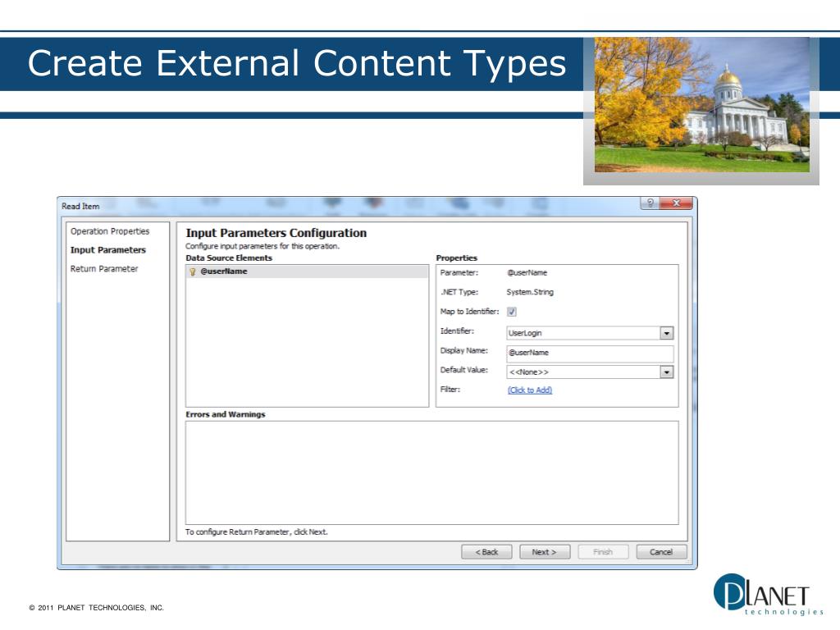Click the capitol building photo
The height and width of the screenshot is (630, 840).
click(x=701, y=105)
